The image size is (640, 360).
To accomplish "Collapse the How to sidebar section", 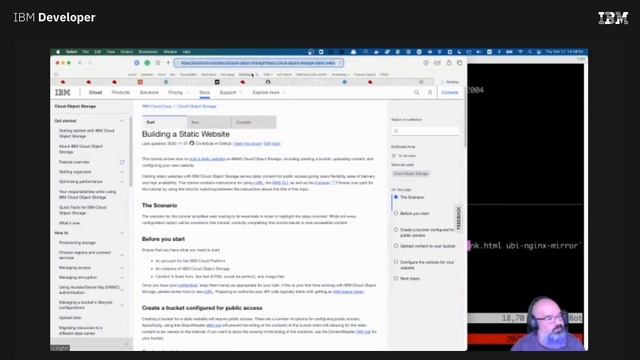I will (x=122, y=233).
